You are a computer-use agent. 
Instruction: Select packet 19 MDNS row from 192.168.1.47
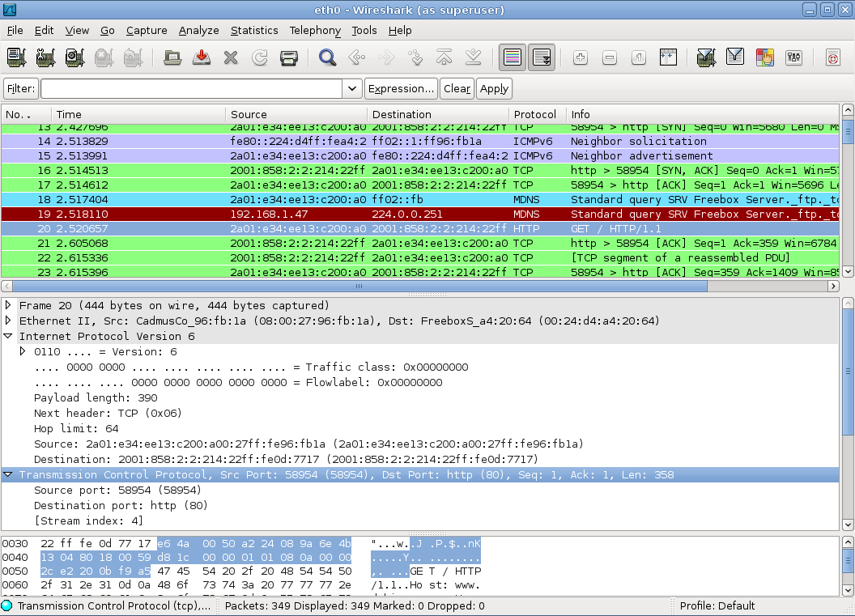pos(420,215)
